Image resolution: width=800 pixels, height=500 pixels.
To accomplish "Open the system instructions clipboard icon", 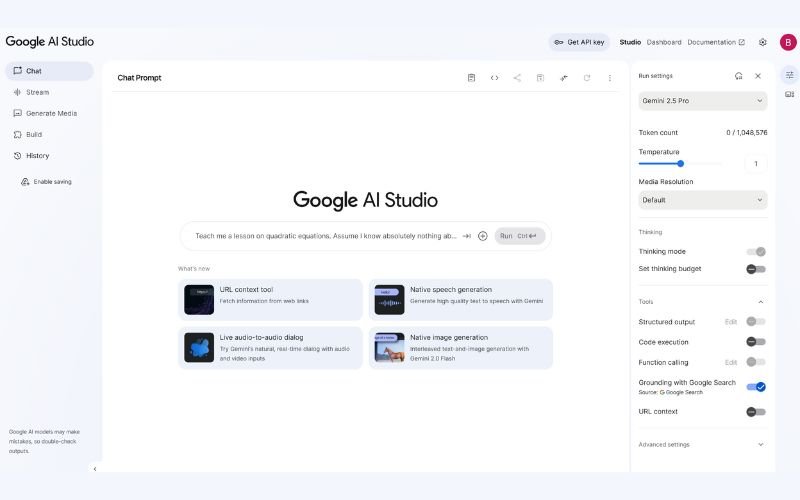I will click(471, 78).
